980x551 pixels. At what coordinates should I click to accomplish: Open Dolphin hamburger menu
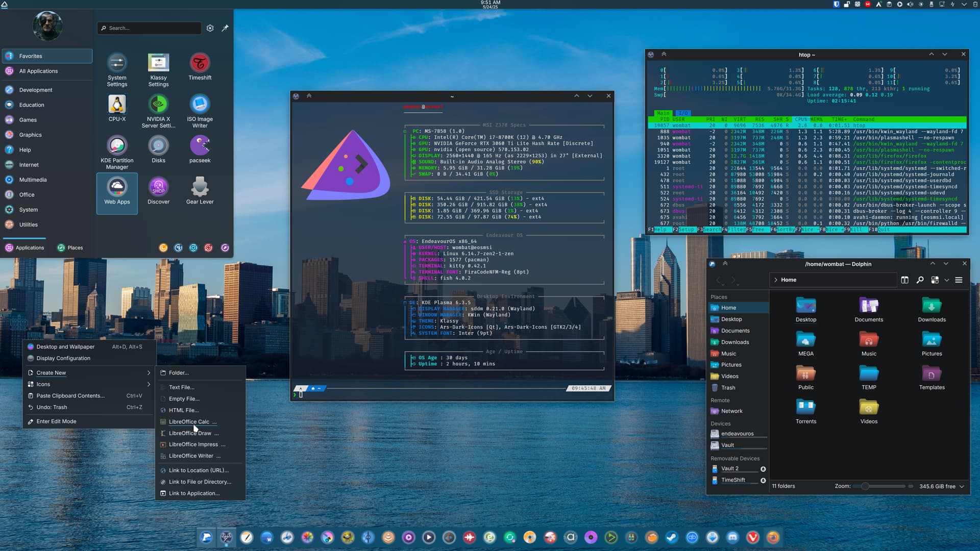(959, 280)
